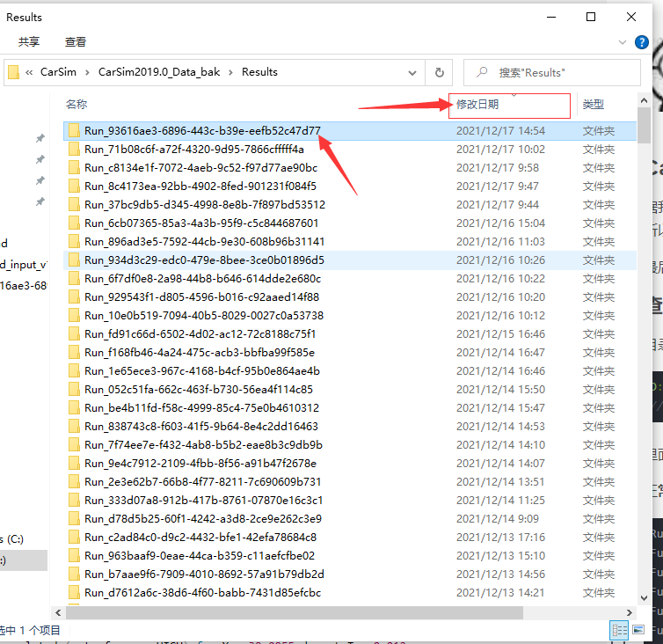The width and height of the screenshot is (663, 644).
Task: Click folder icon of Run_7f74ee7e-f432-4ab8-b5b2-eae8b3c9db9b
Action: (74, 445)
